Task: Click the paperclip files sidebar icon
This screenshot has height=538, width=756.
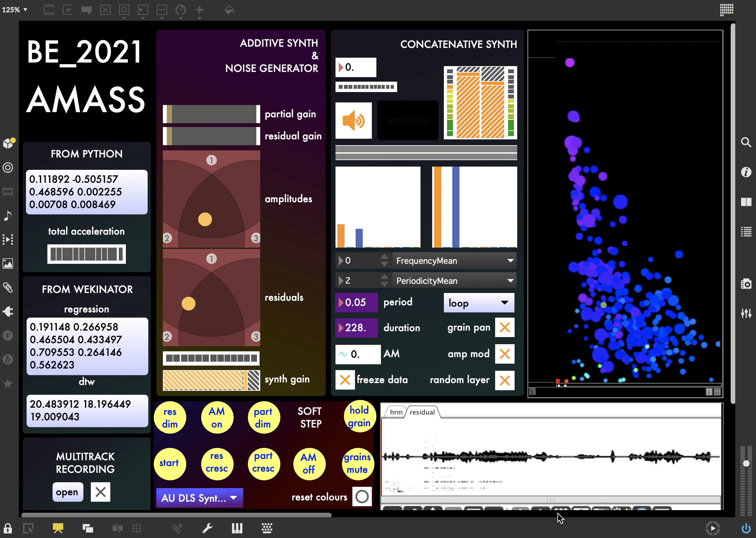Action: click(x=8, y=287)
